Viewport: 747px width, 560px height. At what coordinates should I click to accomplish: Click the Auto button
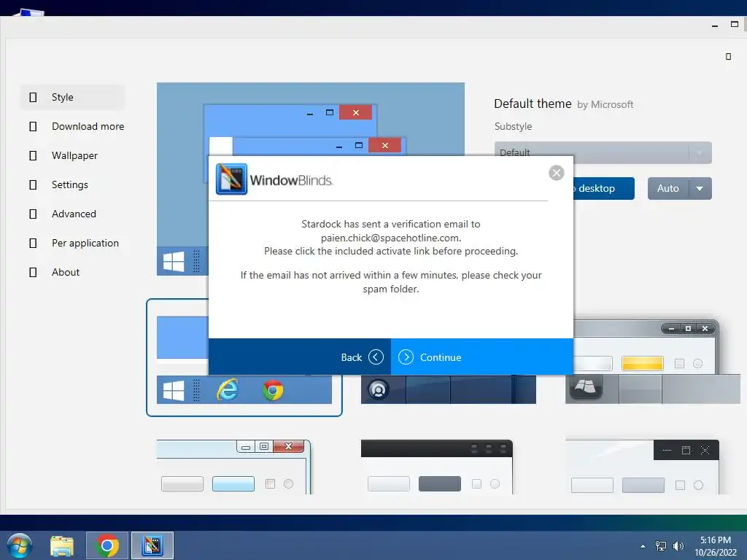[x=668, y=189]
